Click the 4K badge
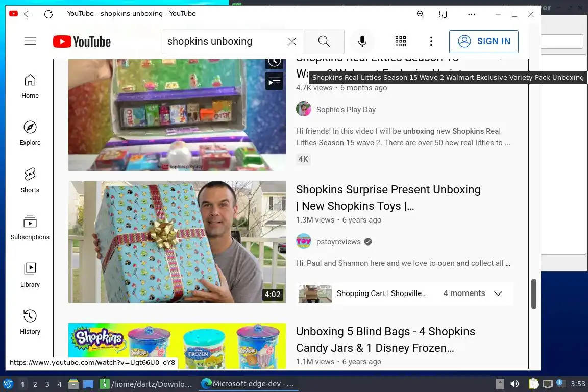 coord(303,159)
